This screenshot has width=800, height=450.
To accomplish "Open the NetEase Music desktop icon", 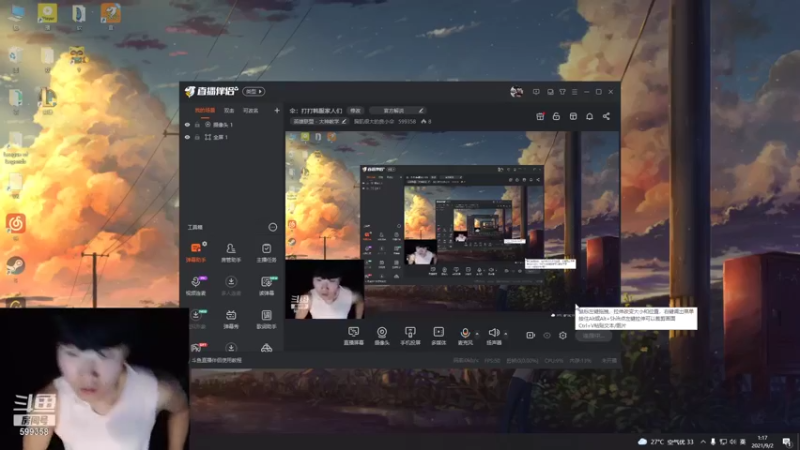I will 16,223.
